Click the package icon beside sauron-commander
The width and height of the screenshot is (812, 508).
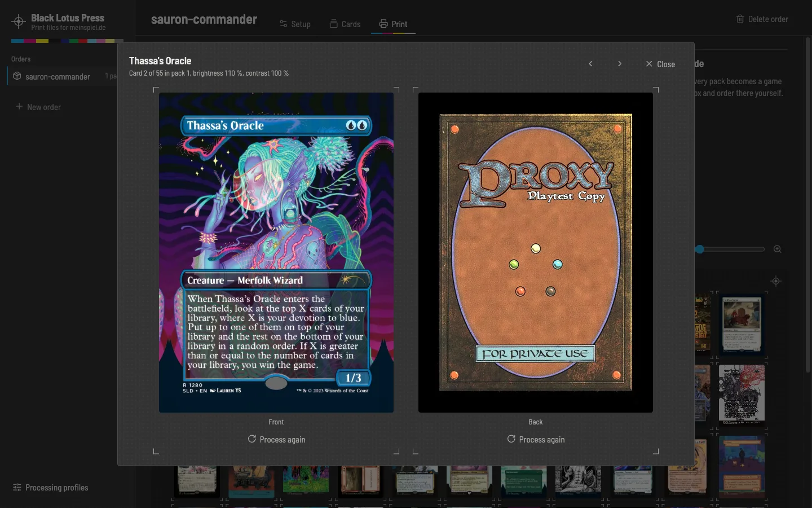pyautogui.click(x=17, y=76)
